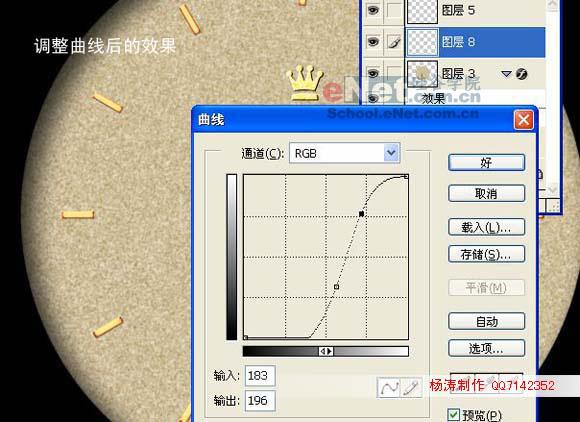
Task: Hide layer 图层 5 with its eye icon
Action: 373,10
